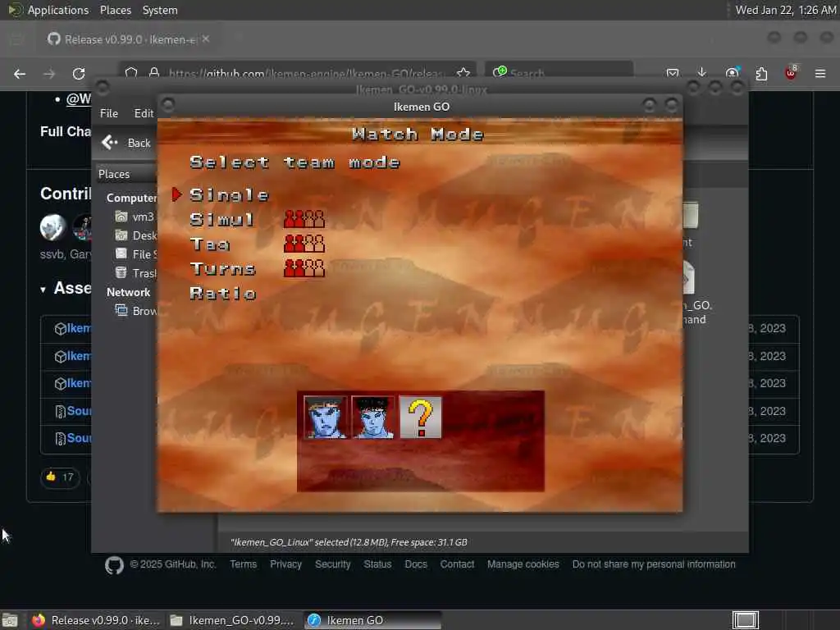
Task: Click the workspace switcher in bottom panel
Action: [746, 620]
